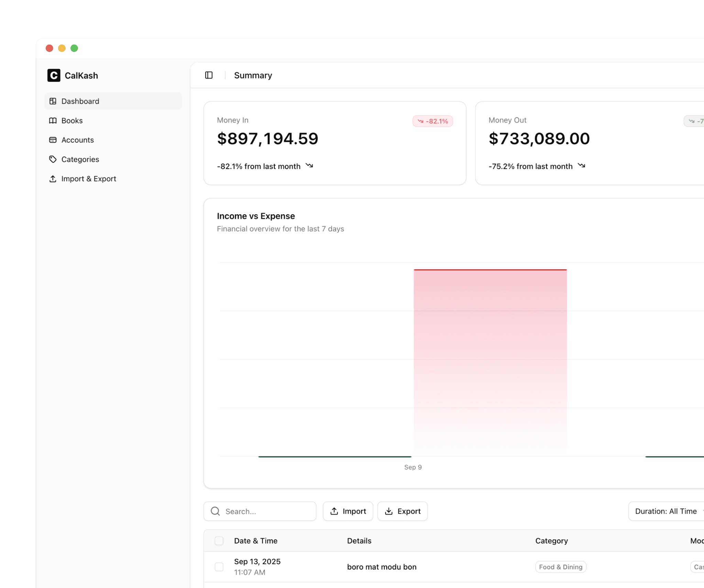
Task: Toggle the sidebar panel icon
Action: pyautogui.click(x=209, y=75)
